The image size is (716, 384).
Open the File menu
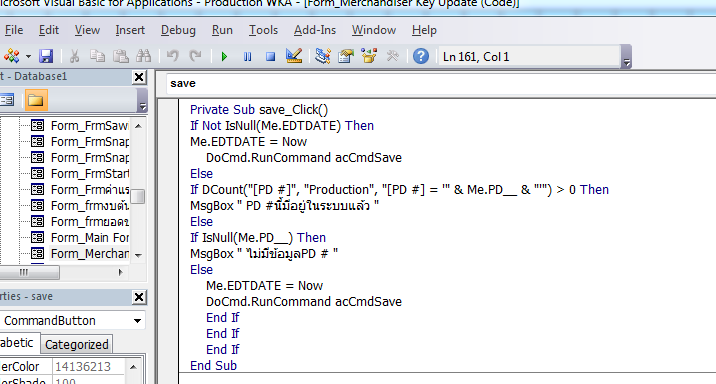click(14, 30)
